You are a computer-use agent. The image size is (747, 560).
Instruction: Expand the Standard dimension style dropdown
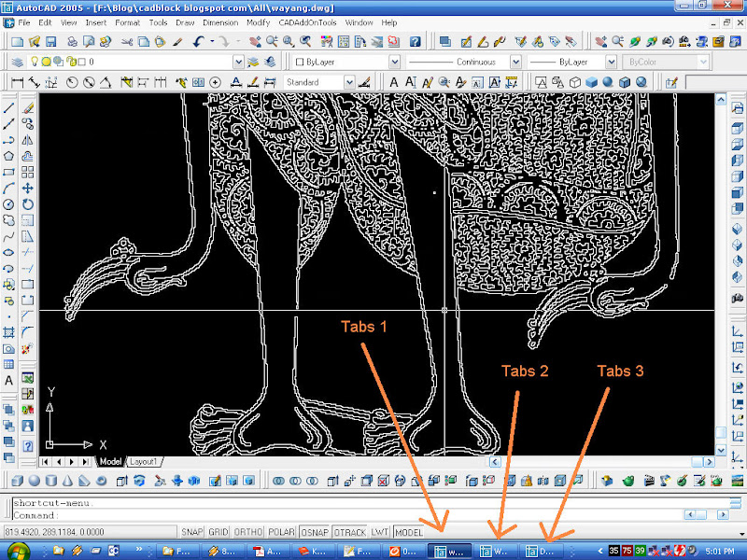pos(349,82)
